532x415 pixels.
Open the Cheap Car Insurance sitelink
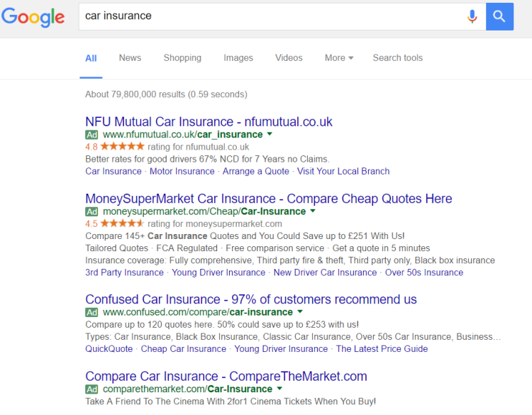pos(184,349)
